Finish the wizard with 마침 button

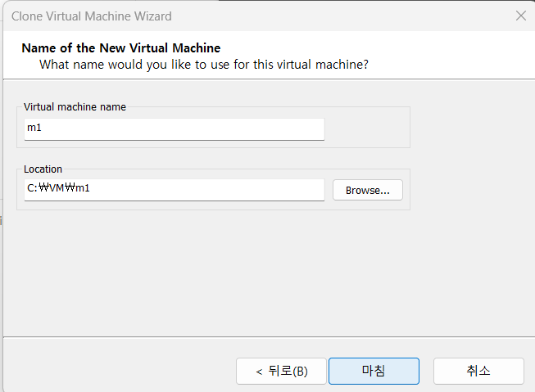click(x=374, y=371)
